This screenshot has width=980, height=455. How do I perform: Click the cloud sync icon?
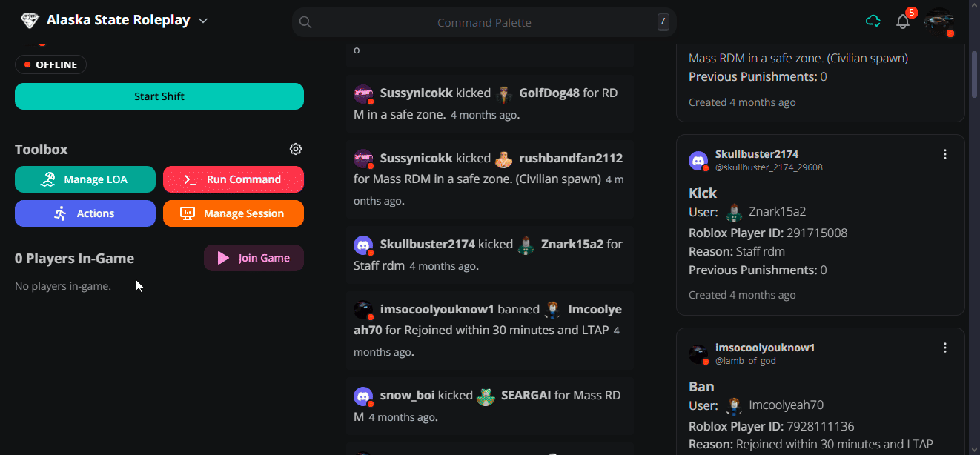click(873, 21)
